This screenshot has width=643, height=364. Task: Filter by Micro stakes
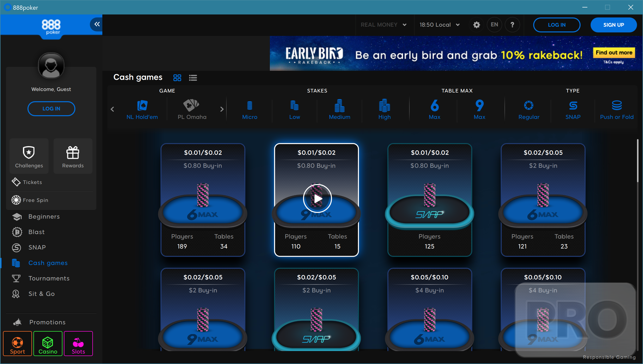tap(250, 109)
